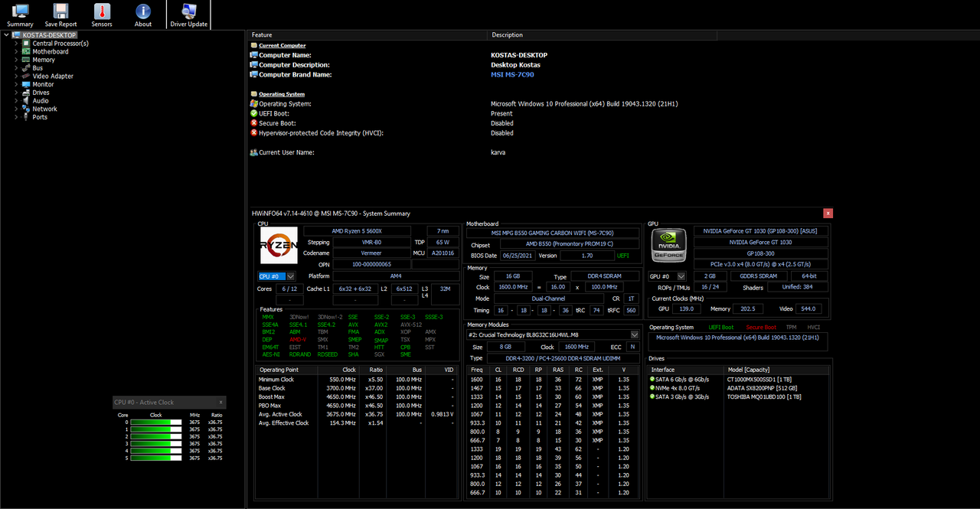Click the Operating Point column header
Image resolution: width=980 pixels, height=509 pixels.
point(286,369)
